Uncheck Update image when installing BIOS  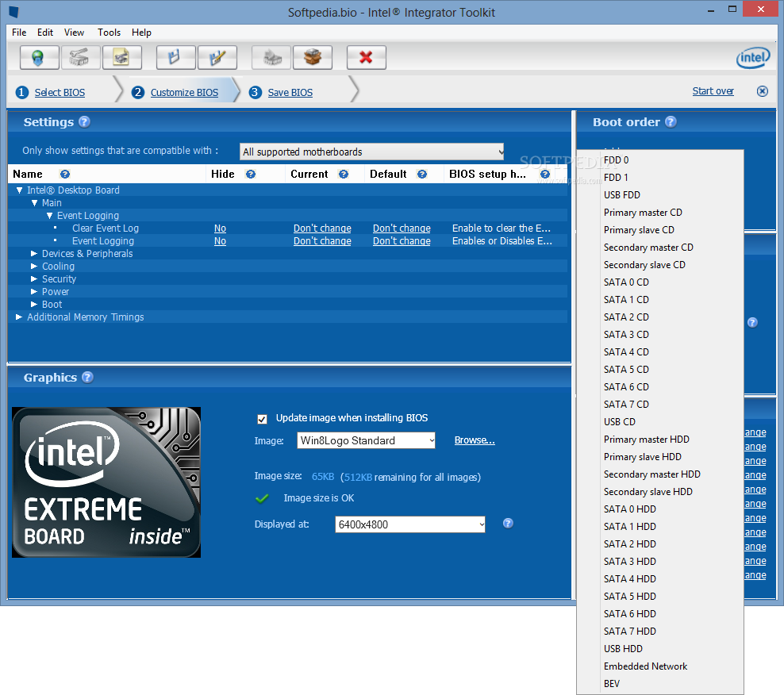[262, 419]
